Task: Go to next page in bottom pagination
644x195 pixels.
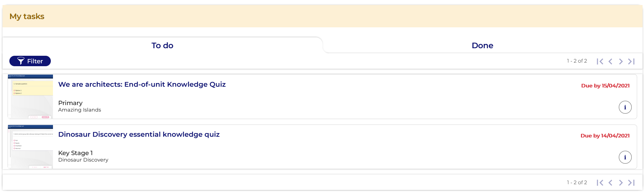Action: click(x=621, y=183)
